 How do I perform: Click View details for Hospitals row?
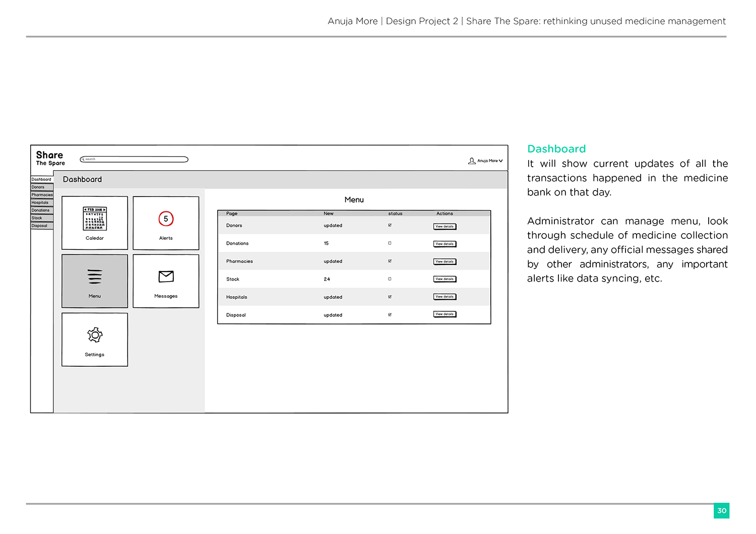pos(445,297)
